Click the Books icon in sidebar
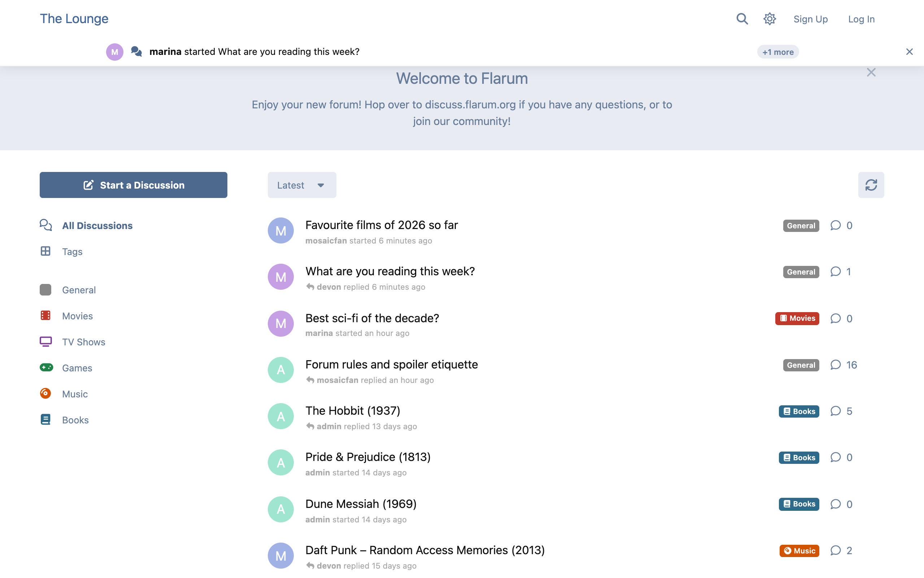The width and height of the screenshot is (924, 578). pyautogui.click(x=45, y=419)
